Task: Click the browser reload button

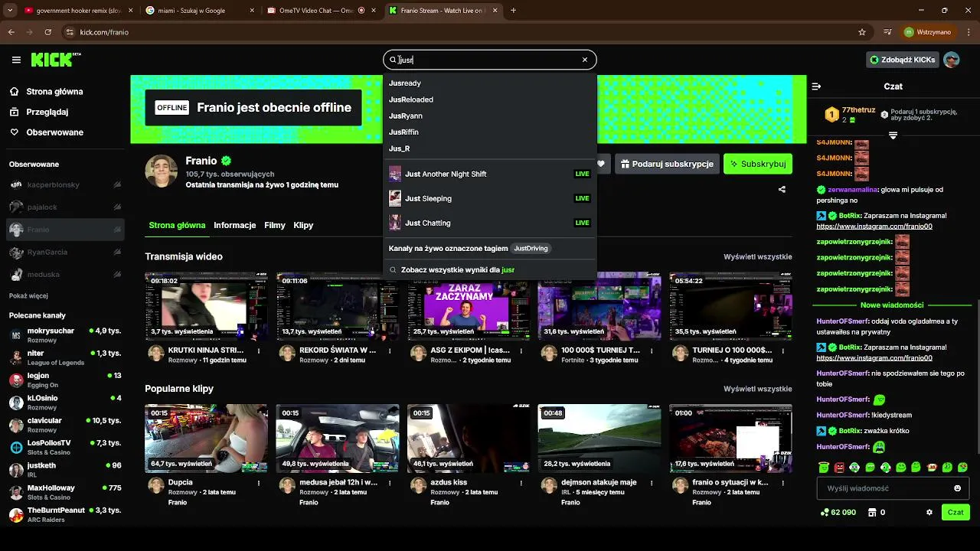Action: pyautogui.click(x=48, y=32)
